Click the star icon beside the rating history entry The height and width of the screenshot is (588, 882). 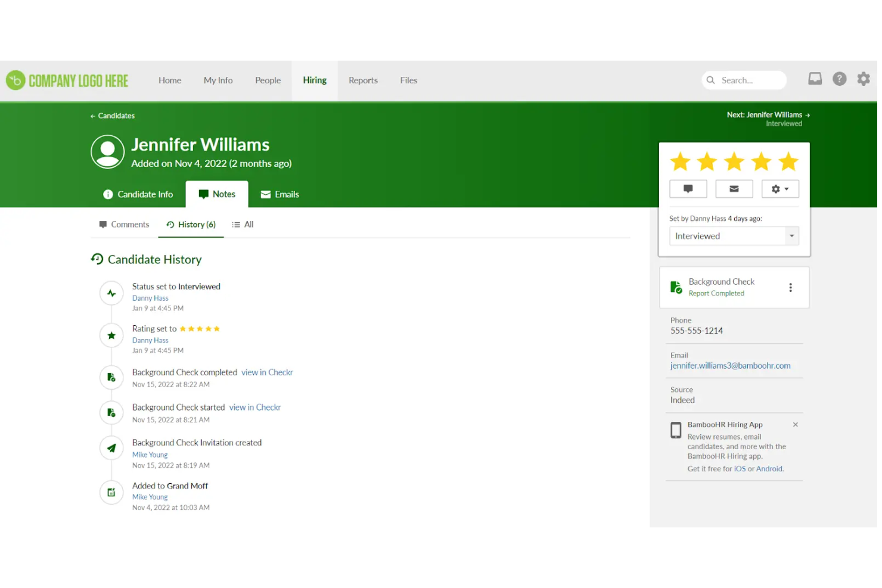coord(111,335)
